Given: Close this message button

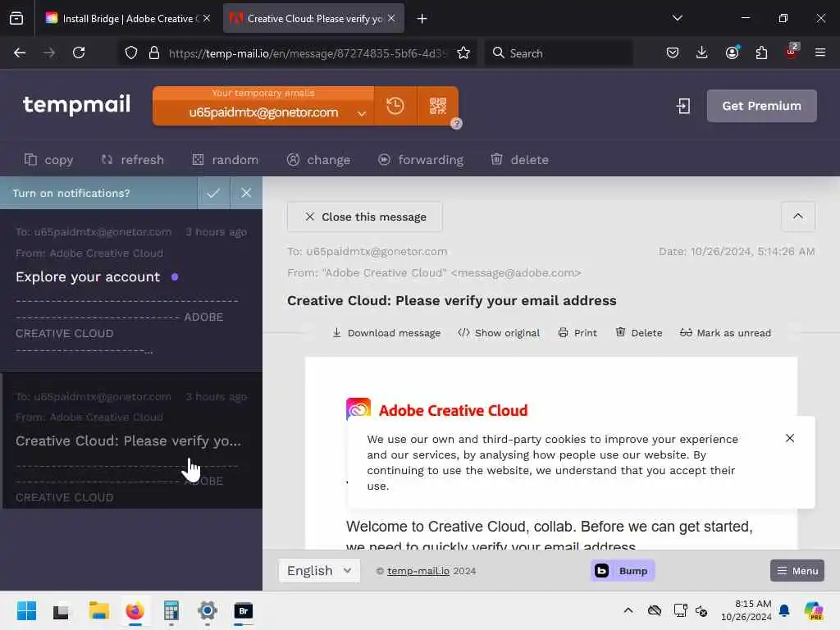Looking at the screenshot, I should pos(365,217).
